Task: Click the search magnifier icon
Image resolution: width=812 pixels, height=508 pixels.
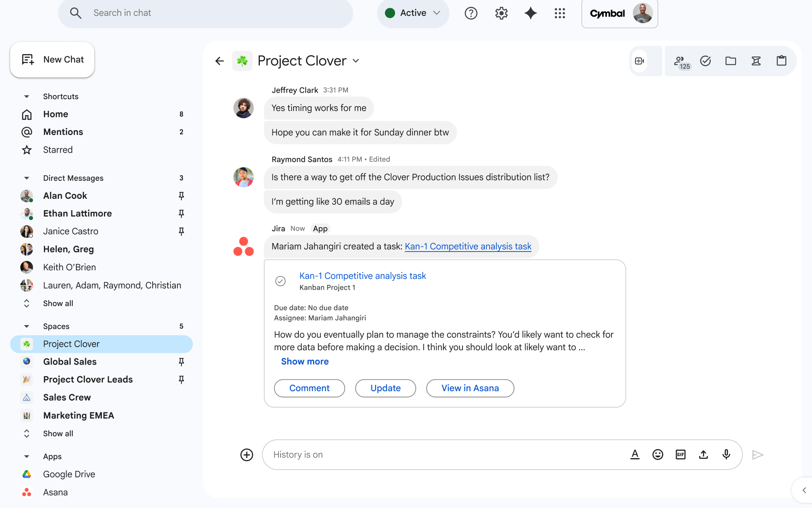Action: coord(76,13)
